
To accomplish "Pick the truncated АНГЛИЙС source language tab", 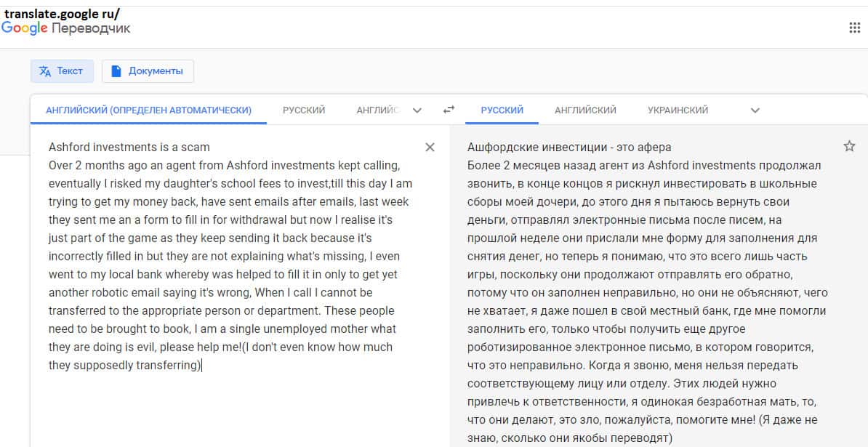I will pyautogui.click(x=378, y=110).
